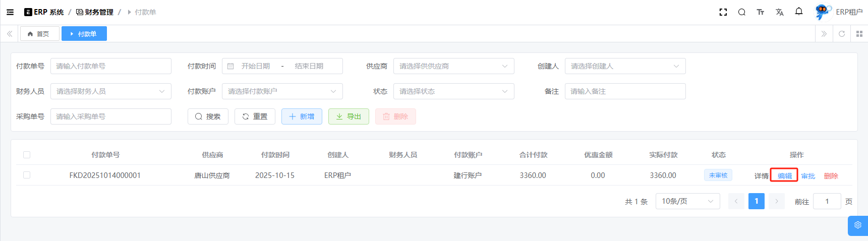Viewport: 868px width, 241px height.
Task: Click the 编辑 edit link in row
Action: 784,176
